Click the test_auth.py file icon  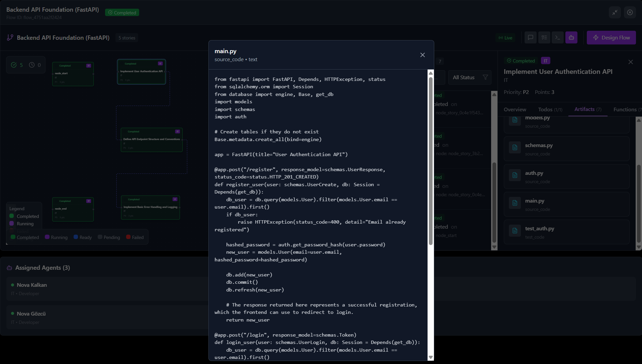coord(515,231)
